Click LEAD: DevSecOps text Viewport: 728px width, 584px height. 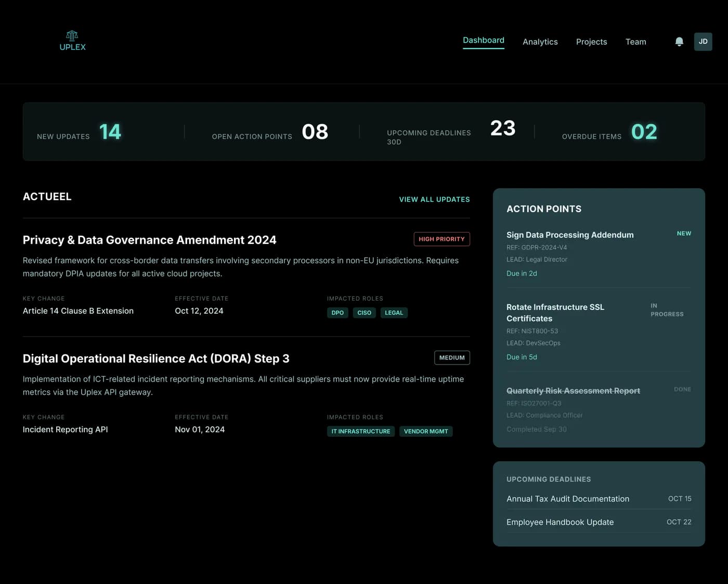[534, 343]
